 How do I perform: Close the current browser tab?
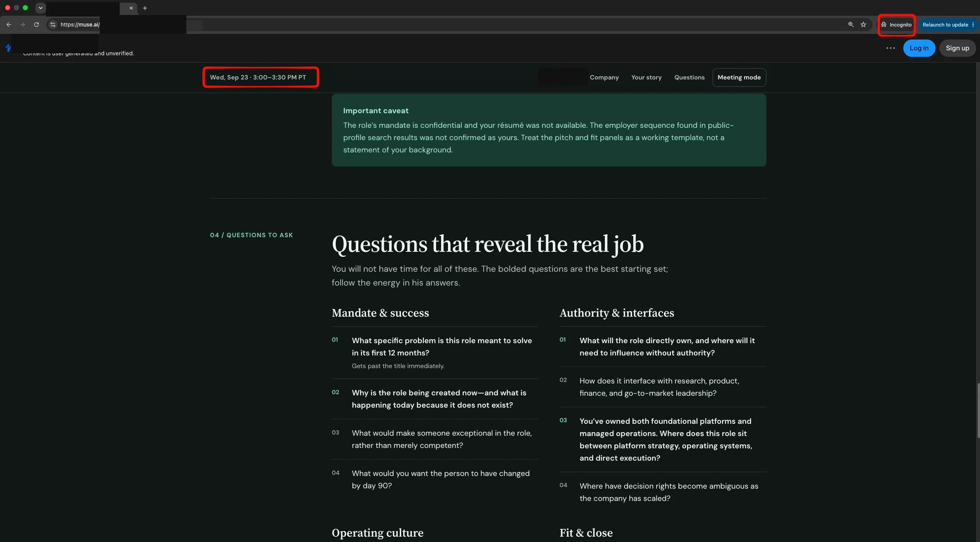(131, 8)
